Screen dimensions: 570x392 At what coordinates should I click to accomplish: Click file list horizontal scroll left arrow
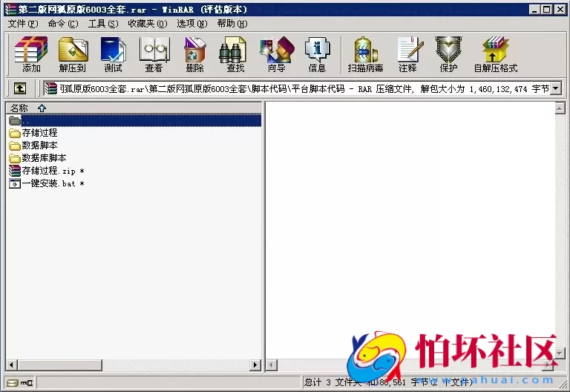click(12, 365)
